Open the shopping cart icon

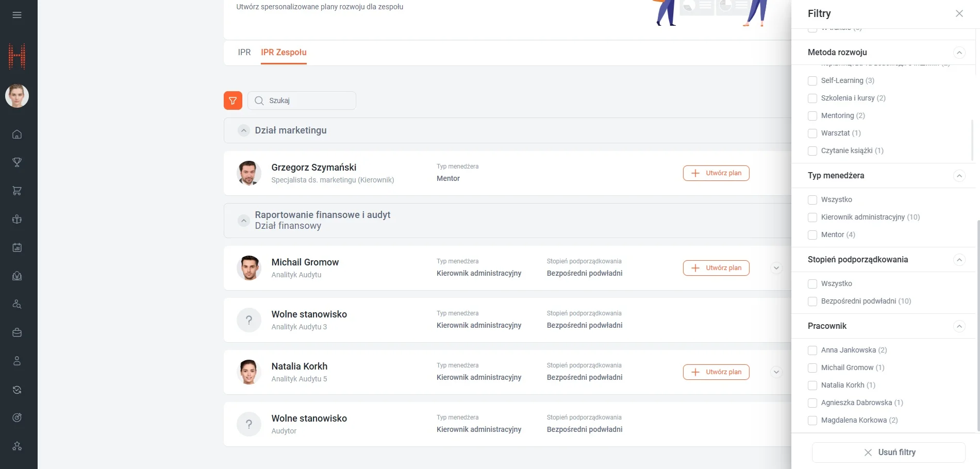(17, 191)
